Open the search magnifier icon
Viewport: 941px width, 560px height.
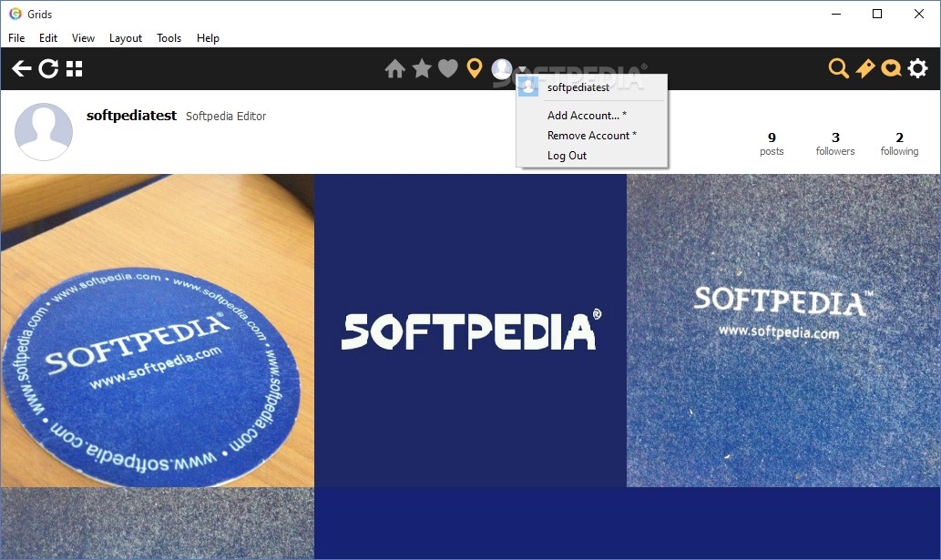pos(838,68)
